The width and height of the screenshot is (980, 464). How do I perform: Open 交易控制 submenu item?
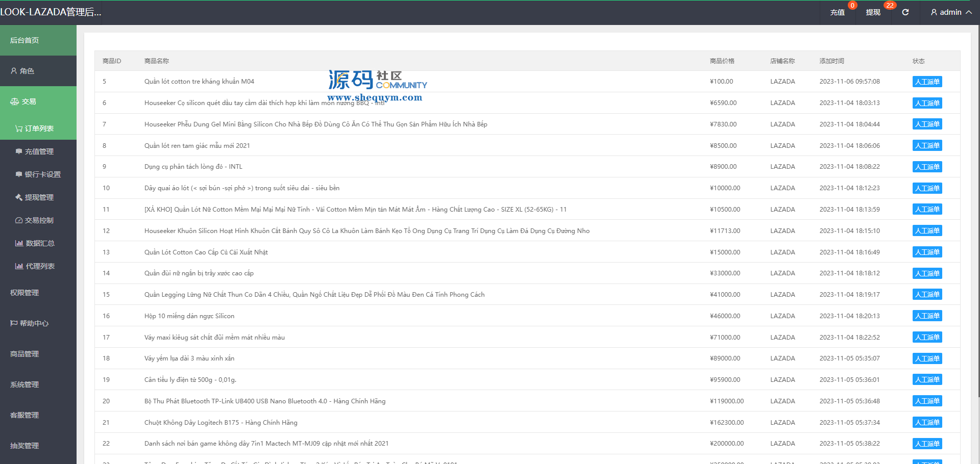point(38,220)
